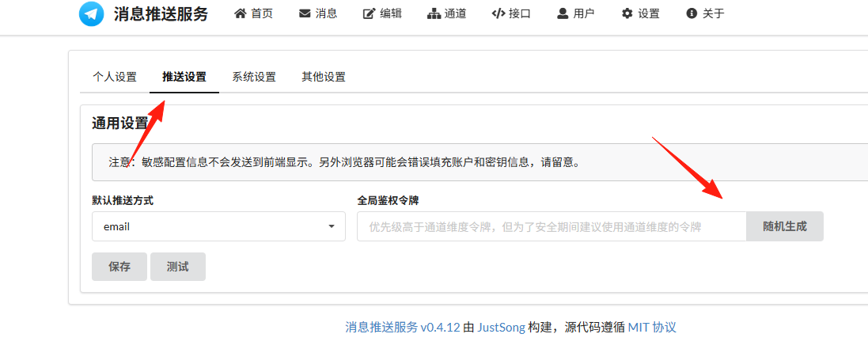Switch to the 个人设置 tab
The width and height of the screenshot is (868, 349).
click(115, 77)
